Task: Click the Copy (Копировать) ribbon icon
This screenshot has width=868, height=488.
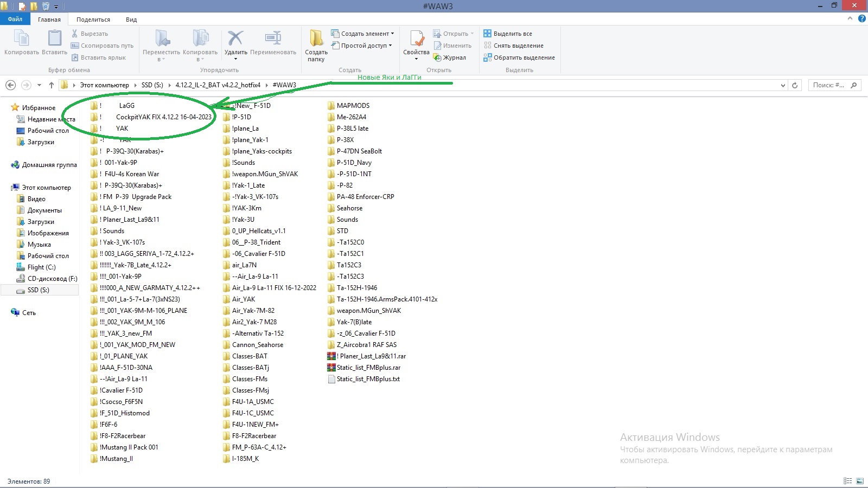Action: (x=22, y=38)
